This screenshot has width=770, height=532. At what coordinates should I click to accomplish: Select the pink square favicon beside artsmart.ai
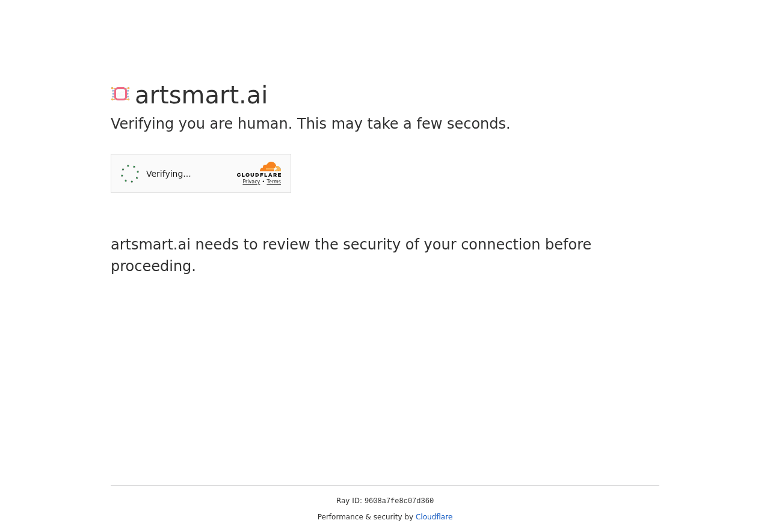pos(120,93)
